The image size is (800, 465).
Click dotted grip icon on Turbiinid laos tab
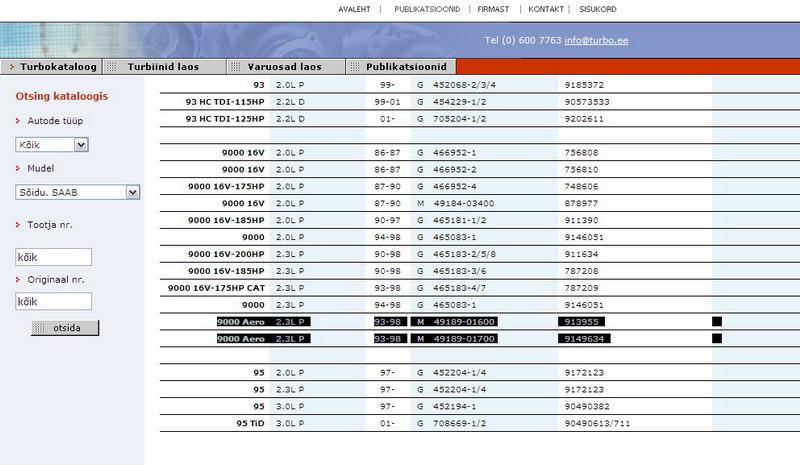tap(117, 67)
